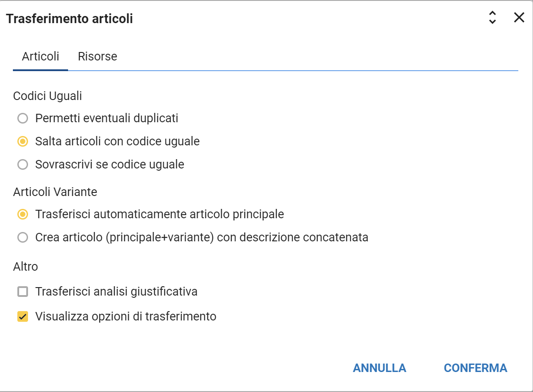Enable the 'Trasferisci analisi giustificativa' checkbox

[x=23, y=292]
